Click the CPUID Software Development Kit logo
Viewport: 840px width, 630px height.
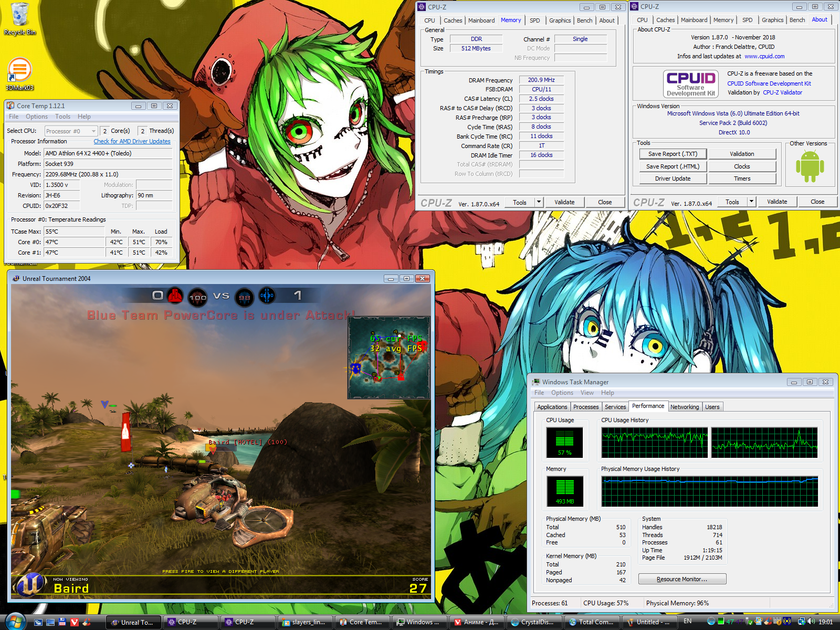coord(691,84)
